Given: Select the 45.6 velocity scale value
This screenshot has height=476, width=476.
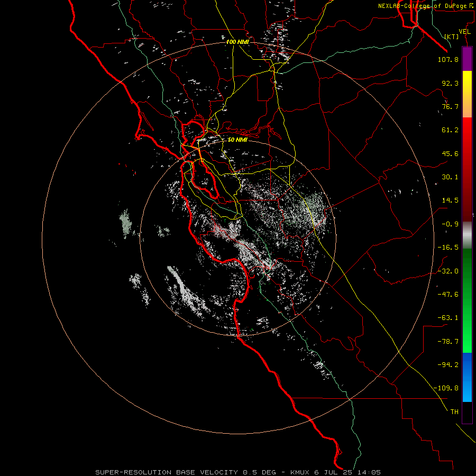Looking at the screenshot, I should tap(450, 153).
